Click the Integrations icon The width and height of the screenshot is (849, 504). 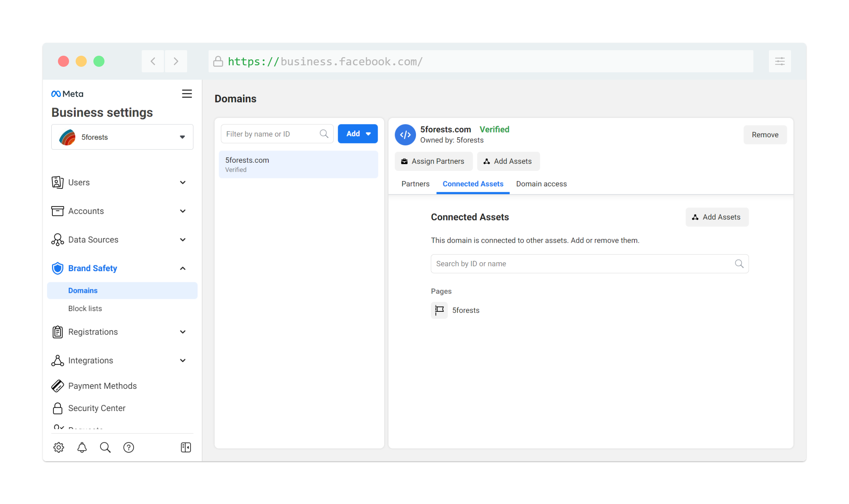point(58,360)
